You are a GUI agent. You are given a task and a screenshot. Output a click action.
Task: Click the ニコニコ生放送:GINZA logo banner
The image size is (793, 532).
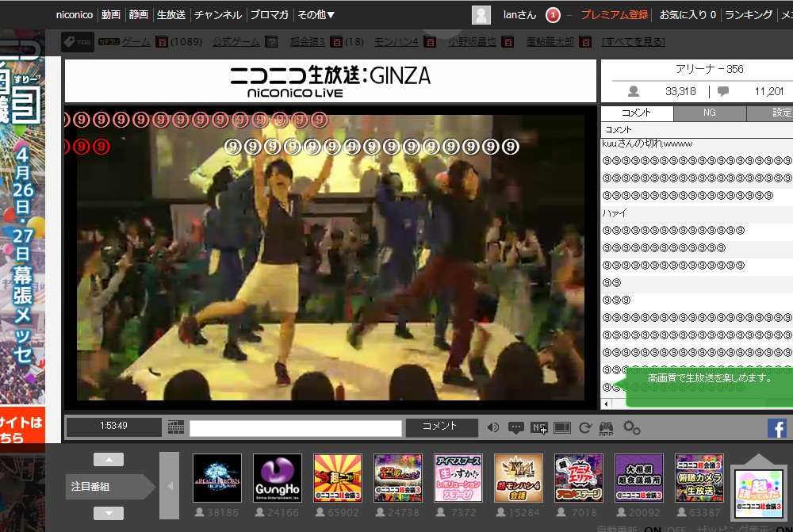click(x=330, y=81)
